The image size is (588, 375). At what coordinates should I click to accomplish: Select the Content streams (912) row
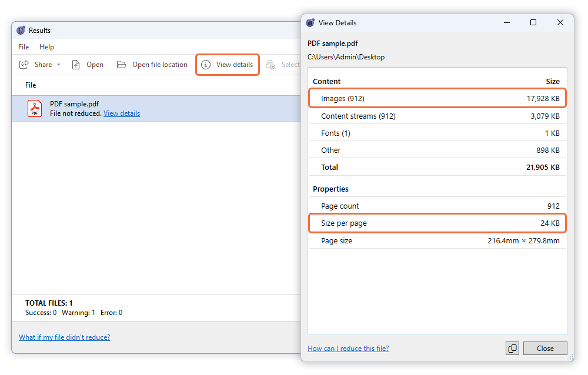point(437,116)
